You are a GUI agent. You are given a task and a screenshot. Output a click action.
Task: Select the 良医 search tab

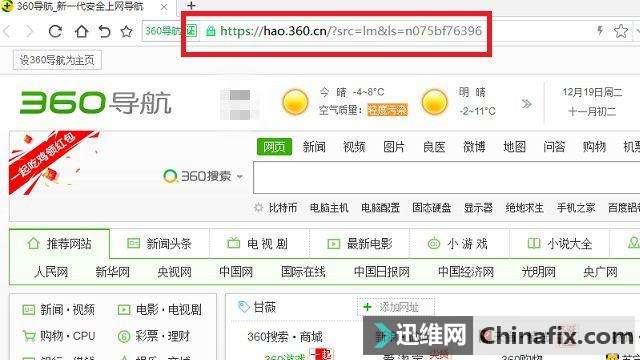[434, 147]
